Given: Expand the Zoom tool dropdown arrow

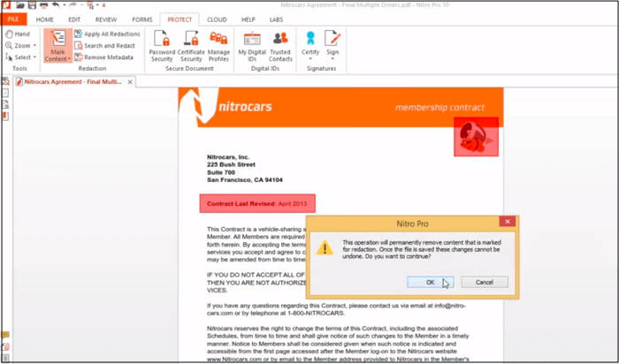Looking at the screenshot, I should click(x=34, y=46).
